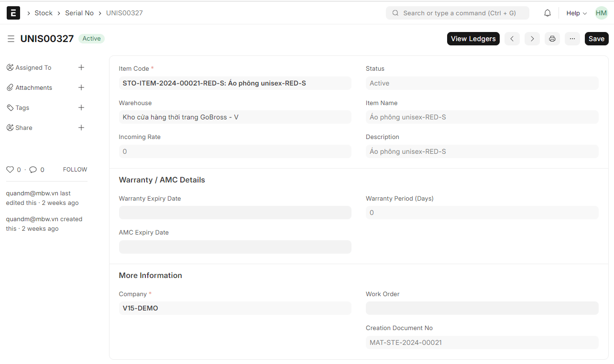Click Creation Document No MAT-STE-2024-00021
Viewport: 614px width, 364px height.
tap(482, 343)
